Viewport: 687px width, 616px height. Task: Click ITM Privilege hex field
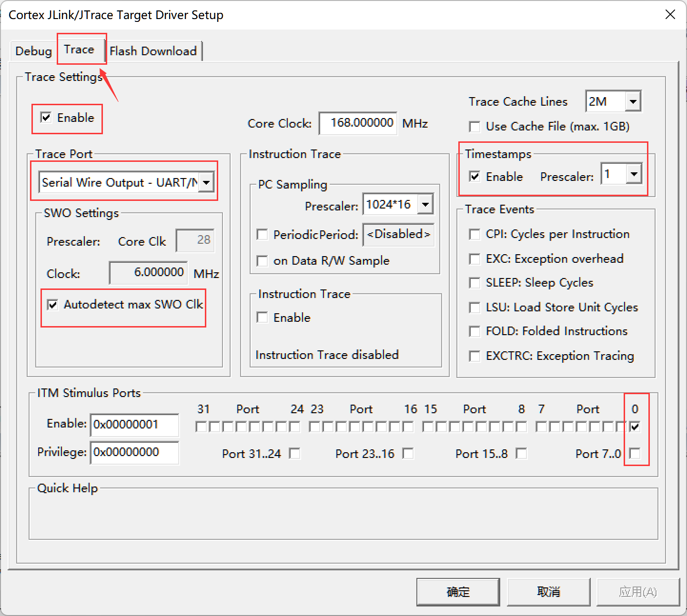[135, 452]
